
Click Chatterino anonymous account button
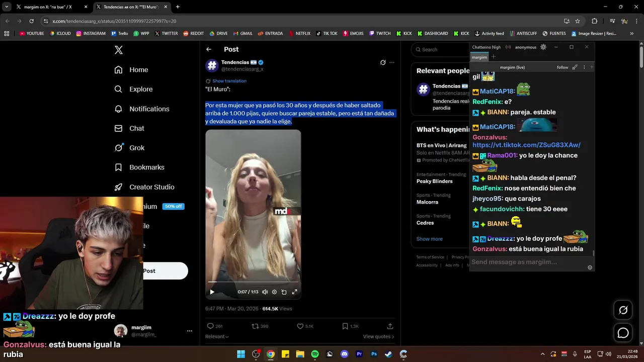526,47
